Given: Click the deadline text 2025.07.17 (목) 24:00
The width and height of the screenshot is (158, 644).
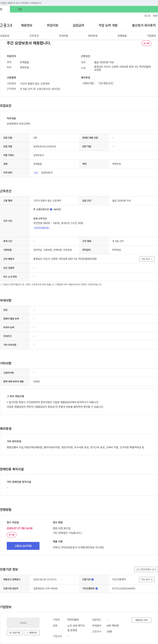Looking at the screenshot, I should [19, 528].
